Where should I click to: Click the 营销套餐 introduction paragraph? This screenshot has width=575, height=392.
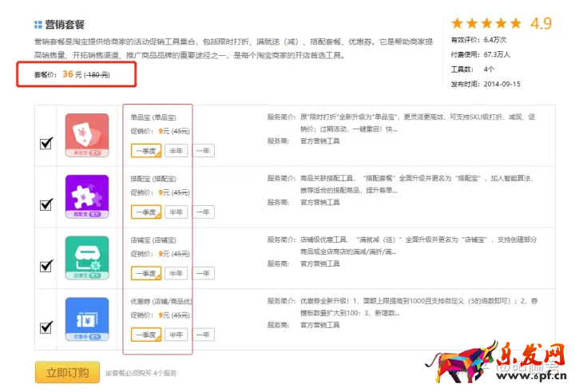coord(233,49)
